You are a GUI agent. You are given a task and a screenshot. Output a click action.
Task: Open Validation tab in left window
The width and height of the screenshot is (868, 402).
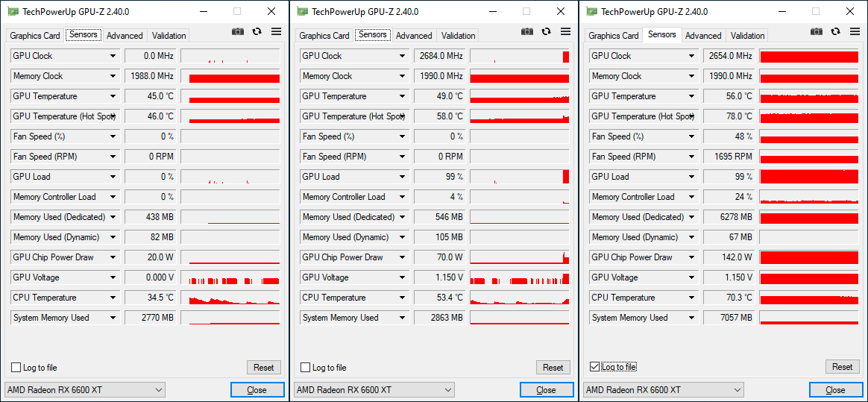tap(169, 36)
